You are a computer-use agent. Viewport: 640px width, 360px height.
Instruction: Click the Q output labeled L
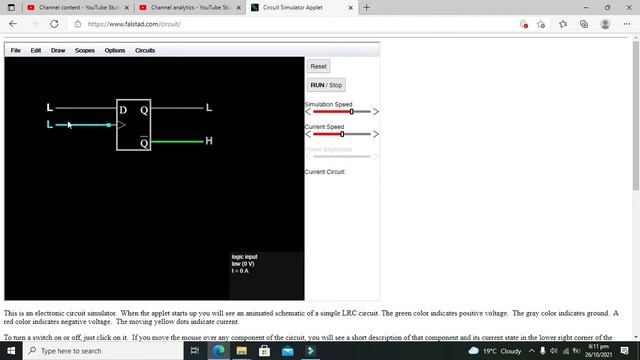click(209, 108)
